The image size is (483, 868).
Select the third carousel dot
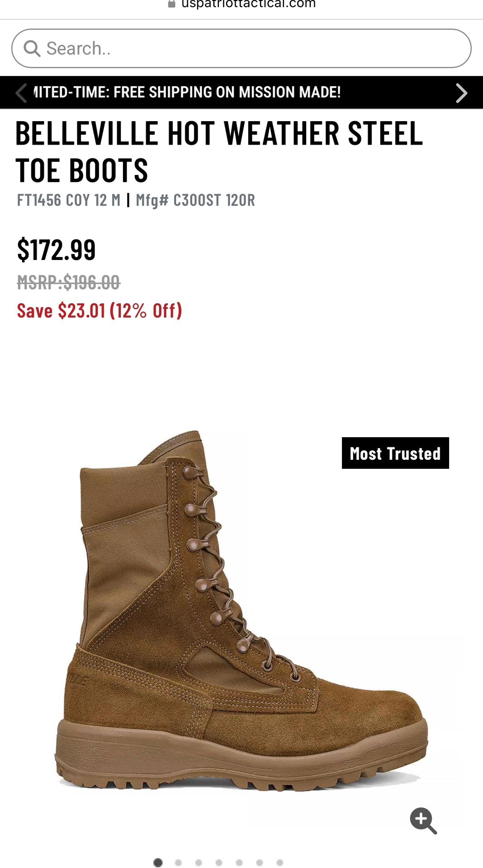199,863
